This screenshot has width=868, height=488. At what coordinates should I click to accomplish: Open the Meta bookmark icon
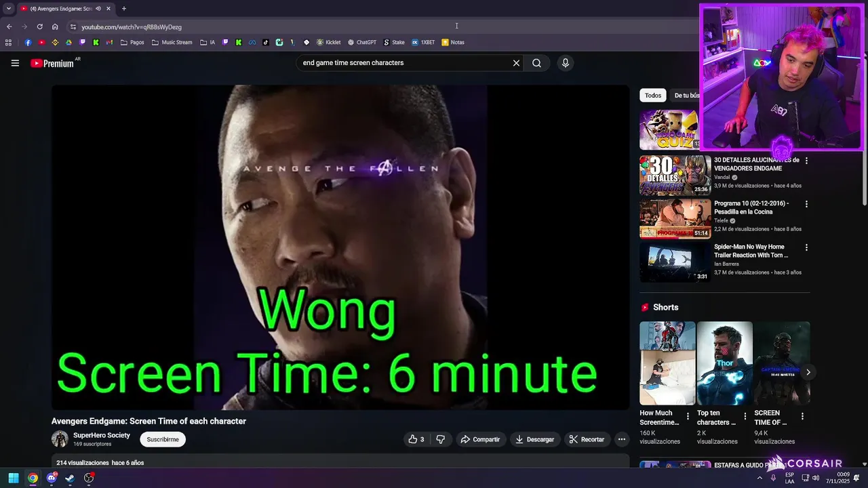[x=252, y=42]
